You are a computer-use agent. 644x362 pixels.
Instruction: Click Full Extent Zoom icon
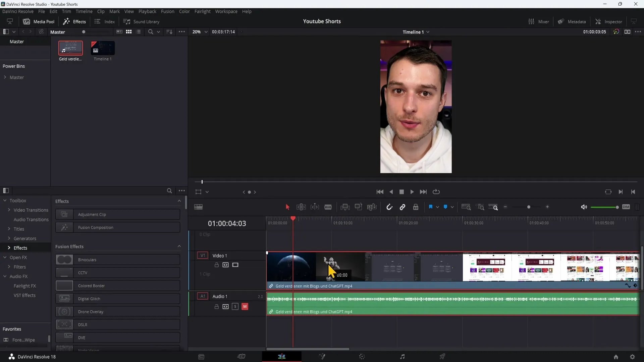pyautogui.click(x=466, y=207)
